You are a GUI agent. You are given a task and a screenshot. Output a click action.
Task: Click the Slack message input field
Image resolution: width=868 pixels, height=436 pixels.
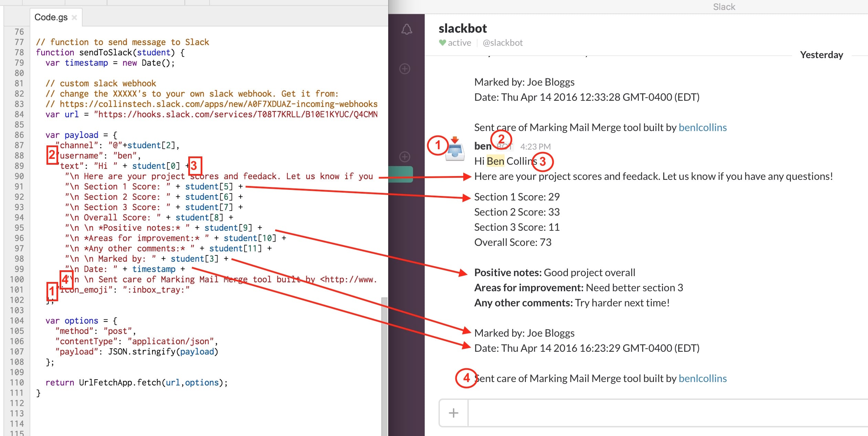click(668, 413)
